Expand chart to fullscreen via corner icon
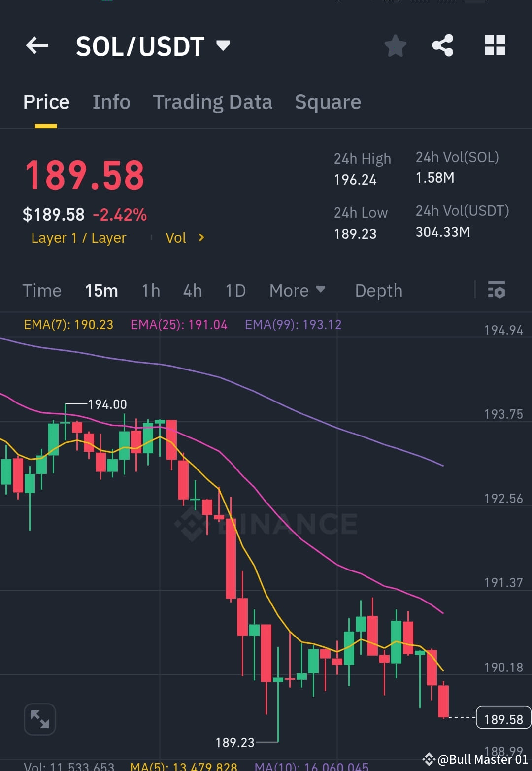 point(39,719)
